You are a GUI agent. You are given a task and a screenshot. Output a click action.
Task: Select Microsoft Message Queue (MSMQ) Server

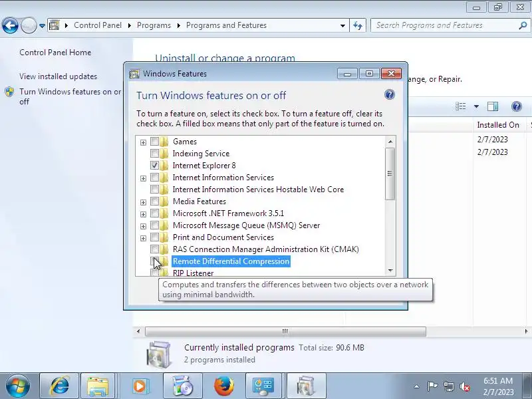tap(246, 225)
